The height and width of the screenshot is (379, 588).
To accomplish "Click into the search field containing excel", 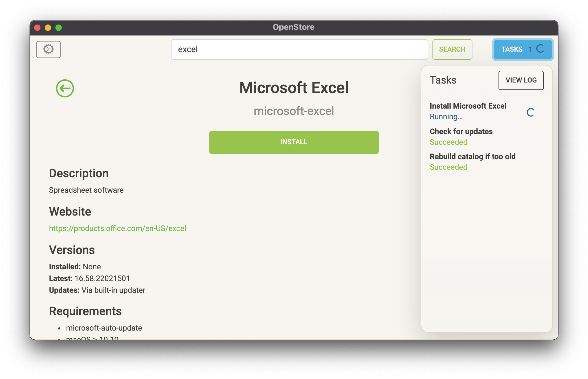I will (299, 50).
